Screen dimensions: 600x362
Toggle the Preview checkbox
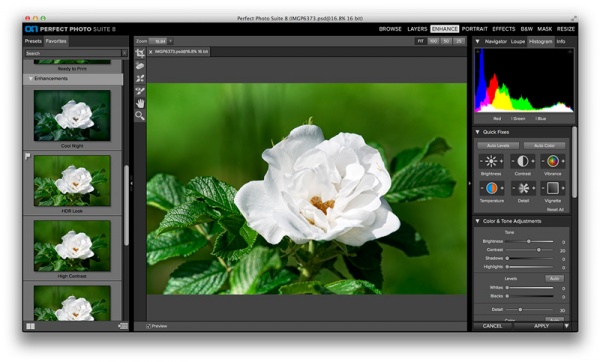tap(148, 326)
